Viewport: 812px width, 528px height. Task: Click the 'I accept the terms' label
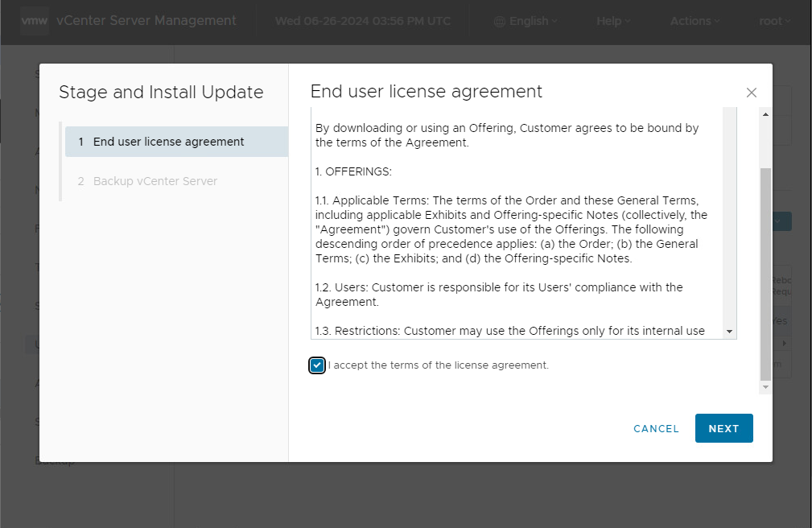pos(438,365)
